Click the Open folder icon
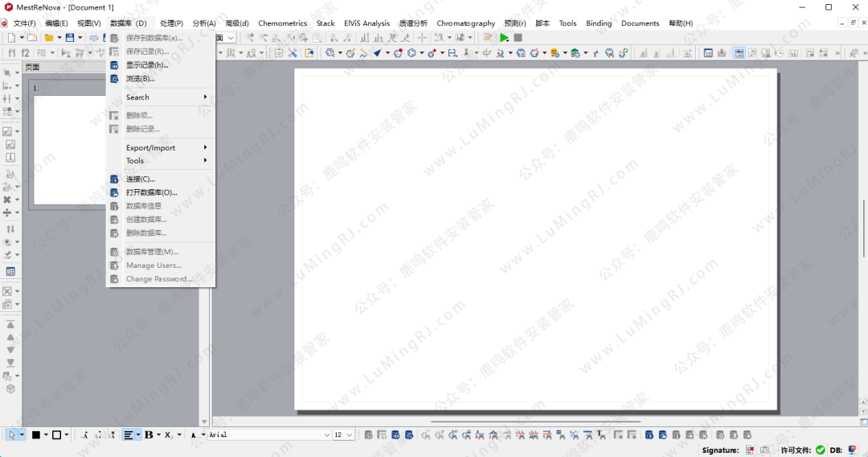Screen dimensions: 868x457 49,38
